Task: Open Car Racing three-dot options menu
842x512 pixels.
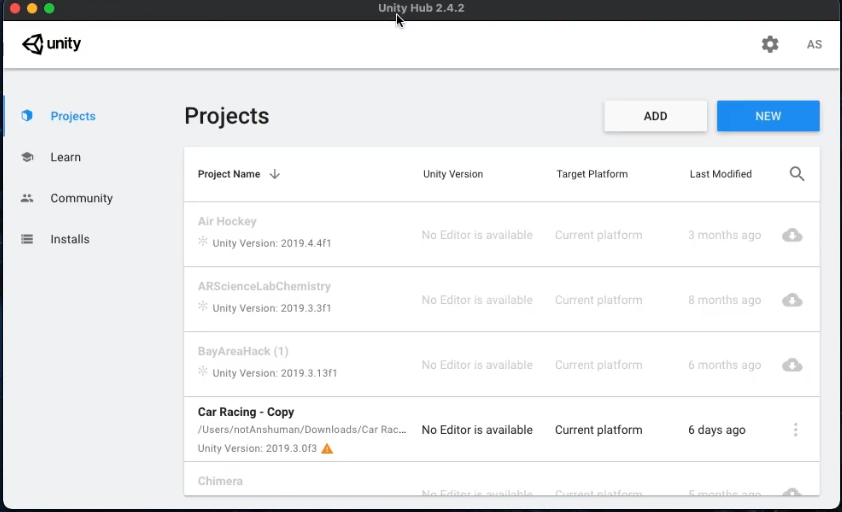Action: [x=796, y=430]
